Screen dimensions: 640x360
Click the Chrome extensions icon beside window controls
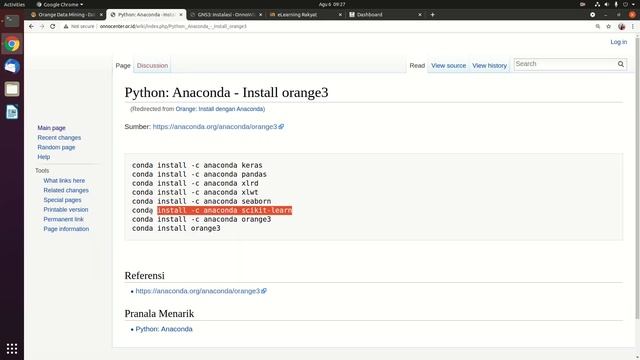click(x=593, y=14)
